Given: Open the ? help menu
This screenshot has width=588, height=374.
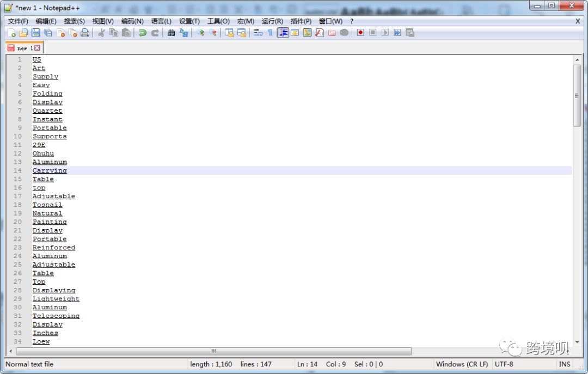Looking at the screenshot, I should 351,21.
